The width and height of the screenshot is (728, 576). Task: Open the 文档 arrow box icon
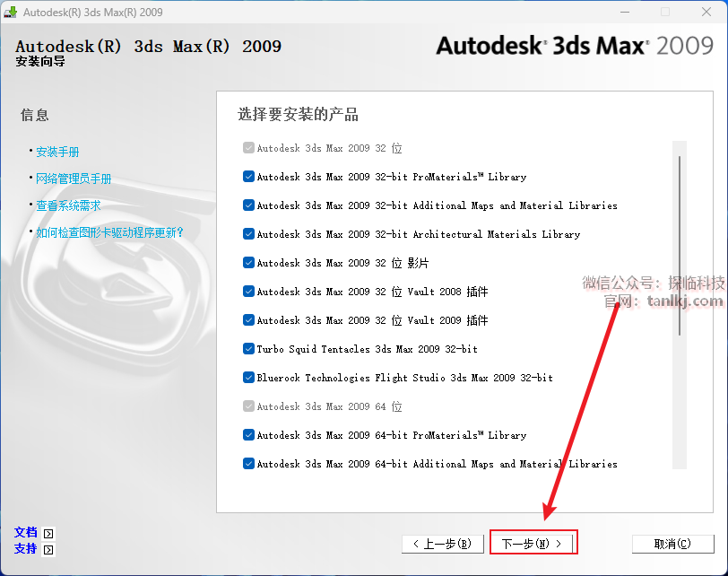(x=48, y=533)
